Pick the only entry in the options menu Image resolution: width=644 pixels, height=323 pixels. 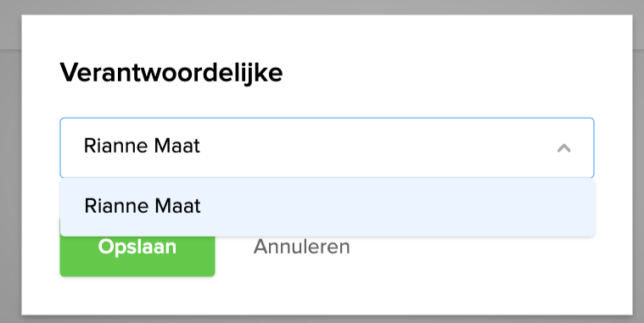coord(328,207)
